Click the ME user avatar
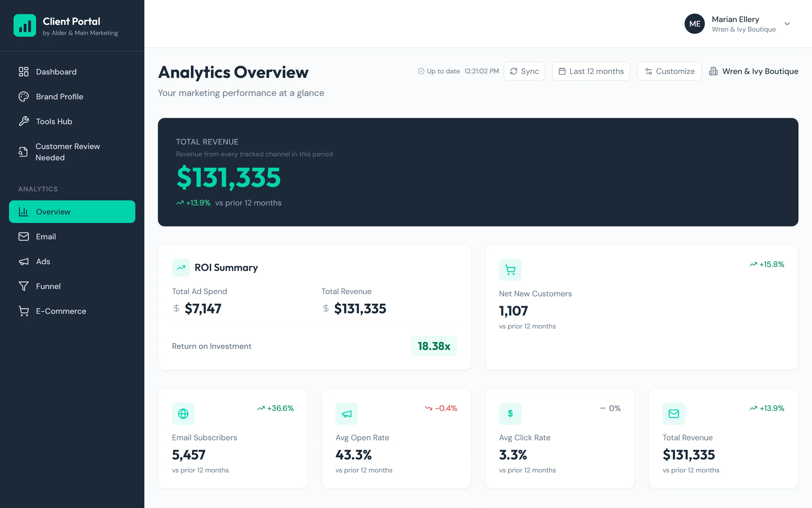This screenshot has width=812, height=508. [x=694, y=23]
